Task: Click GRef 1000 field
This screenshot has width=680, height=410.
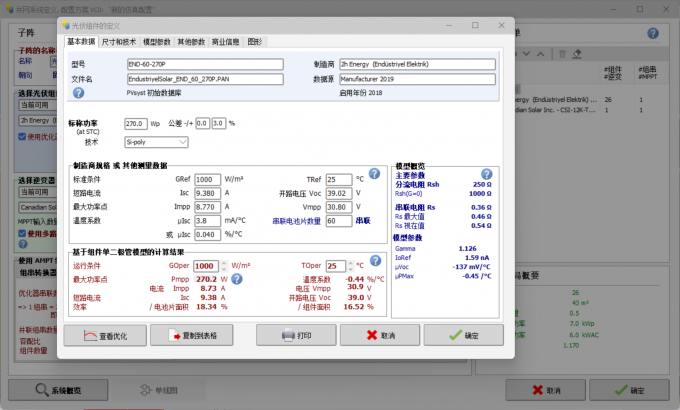Action: (207, 180)
